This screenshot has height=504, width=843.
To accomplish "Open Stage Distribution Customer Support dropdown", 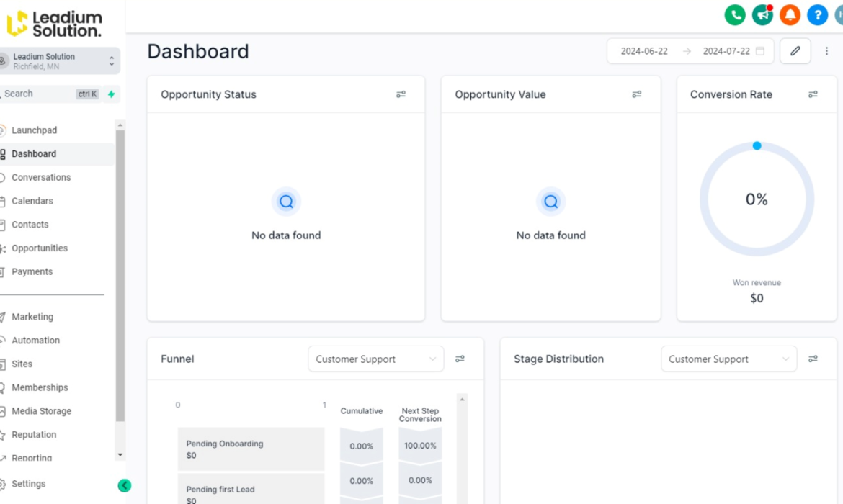I will pos(728,359).
